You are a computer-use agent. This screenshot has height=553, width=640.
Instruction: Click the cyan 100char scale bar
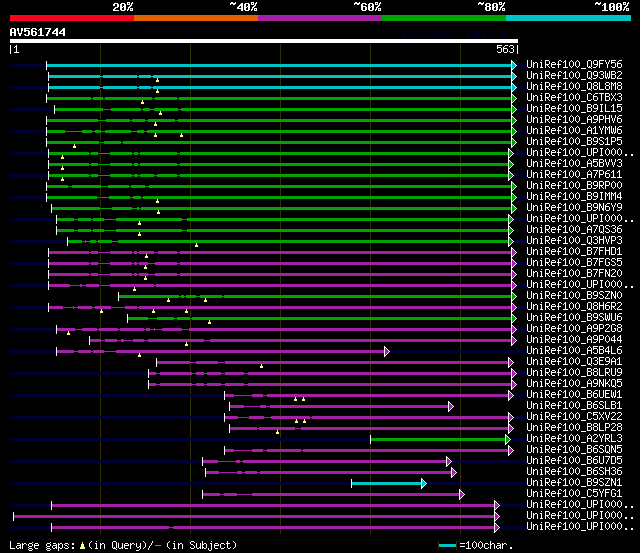click(x=447, y=546)
